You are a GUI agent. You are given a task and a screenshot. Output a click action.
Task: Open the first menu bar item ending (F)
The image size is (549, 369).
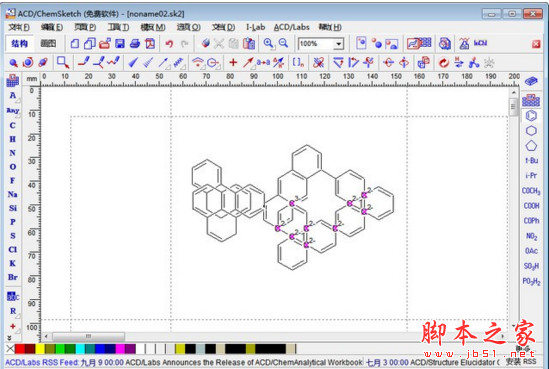19,27
